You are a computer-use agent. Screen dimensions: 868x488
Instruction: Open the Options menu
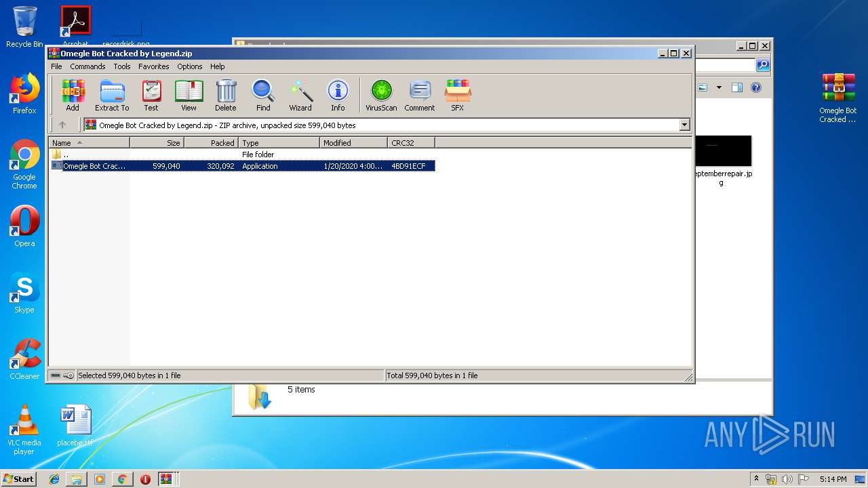pos(190,66)
